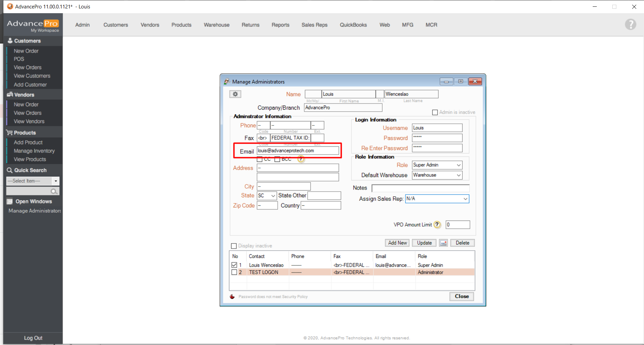Click the password security policy warning icon

click(232, 297)
